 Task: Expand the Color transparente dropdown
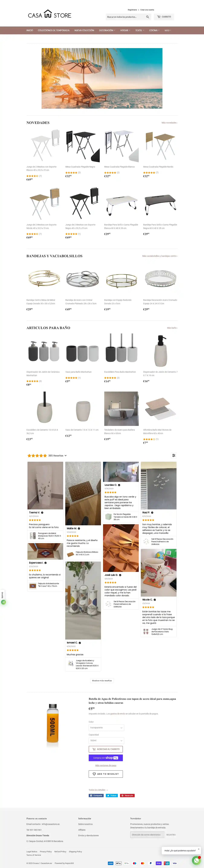pos(106,727)
